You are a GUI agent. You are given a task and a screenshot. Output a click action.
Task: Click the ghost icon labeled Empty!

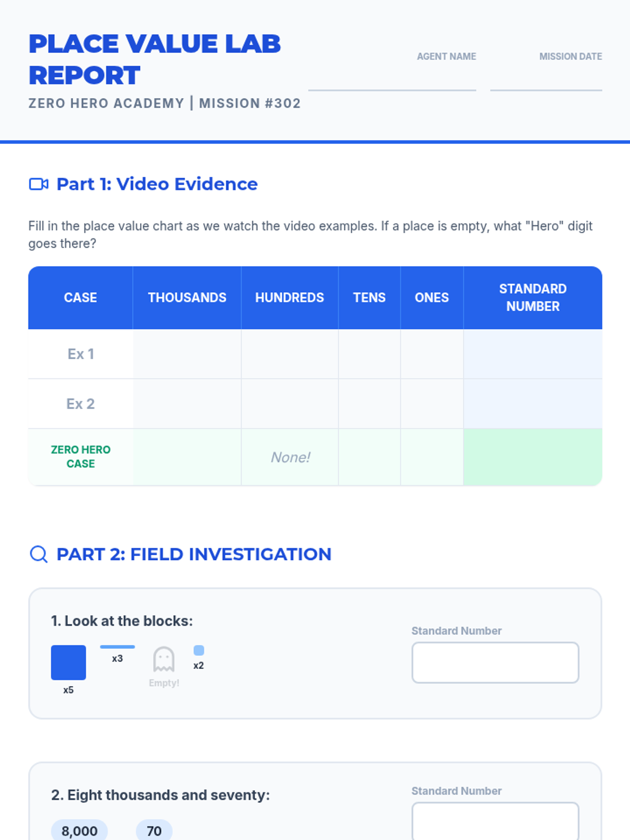pyautogui.click(x=164, y=659)
